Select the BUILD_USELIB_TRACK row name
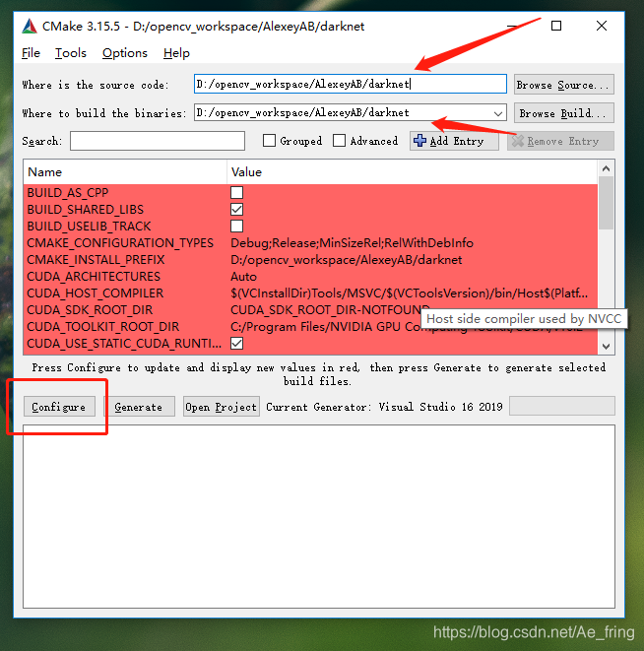This screenshot has height=651, width=644. tap(89, 227)
